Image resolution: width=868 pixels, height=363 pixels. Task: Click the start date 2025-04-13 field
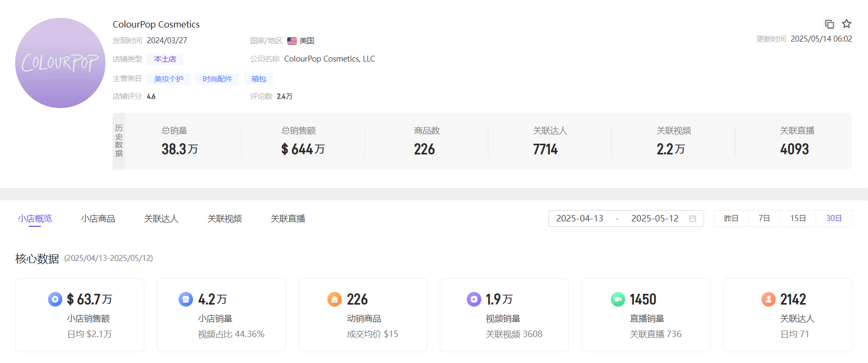click(x=580, y=218)
